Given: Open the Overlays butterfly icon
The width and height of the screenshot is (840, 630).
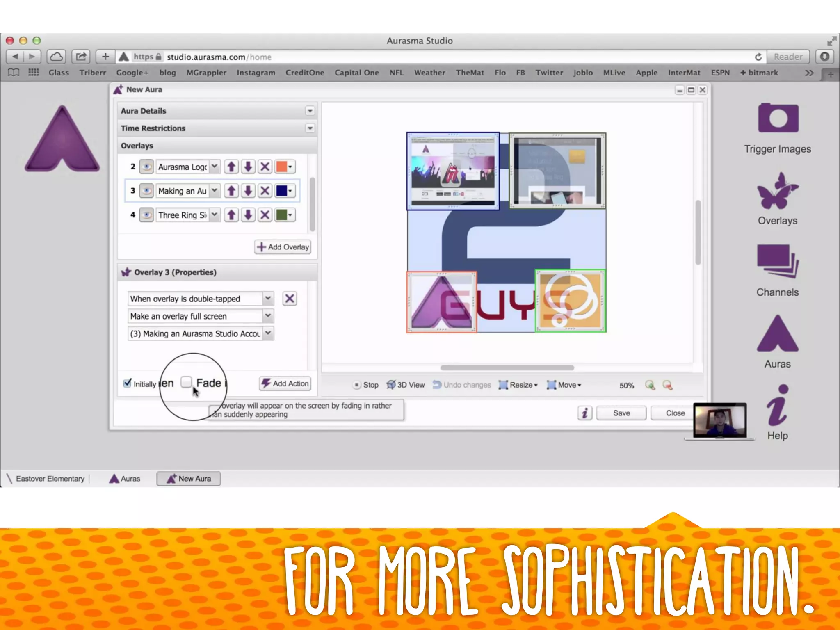Looking at the screenshot, I should tap(778, 191).
